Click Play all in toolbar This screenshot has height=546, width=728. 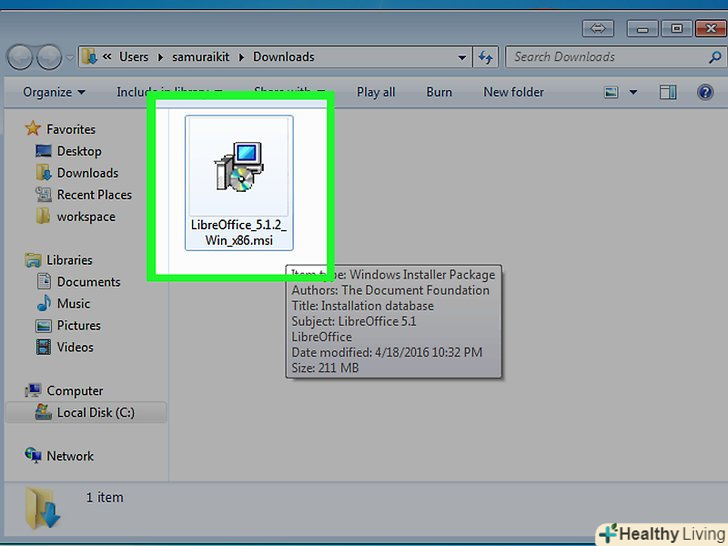376,92
